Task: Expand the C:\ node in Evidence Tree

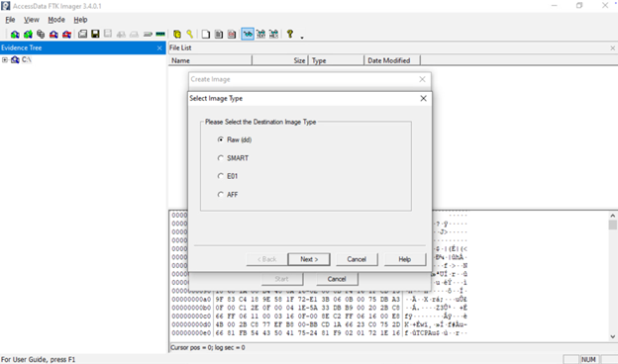Action: pyautogui.click(x=5, y=59)
